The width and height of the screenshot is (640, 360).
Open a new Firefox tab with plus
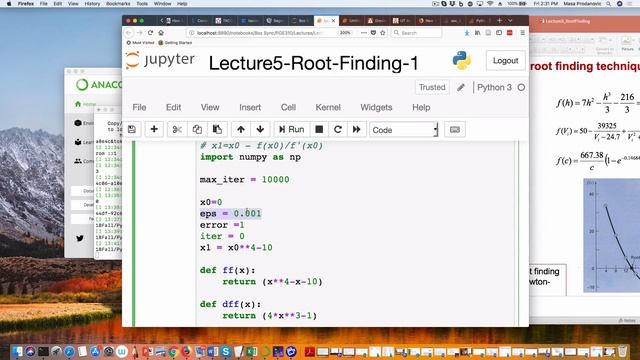pyautogui.click(x=499, y=20)
